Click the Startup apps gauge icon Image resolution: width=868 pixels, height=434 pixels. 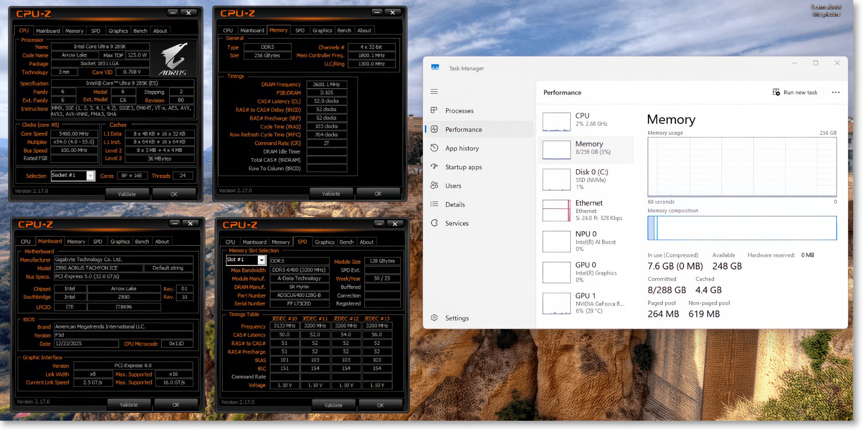(434, 166)
